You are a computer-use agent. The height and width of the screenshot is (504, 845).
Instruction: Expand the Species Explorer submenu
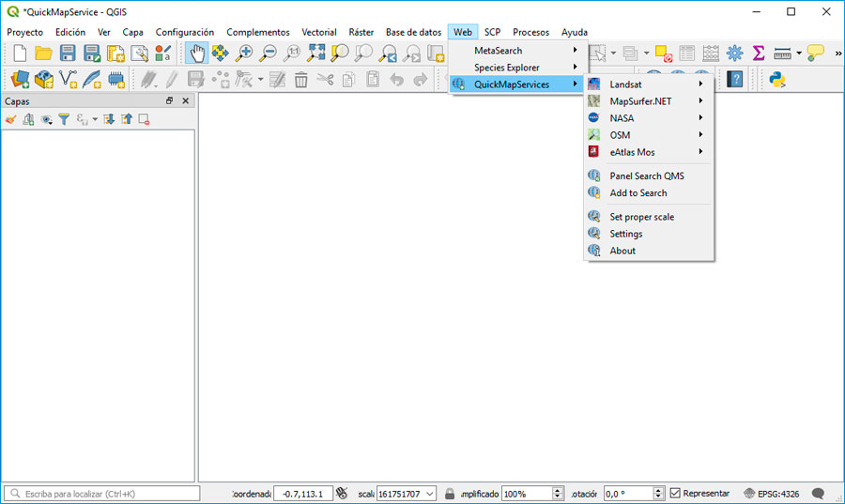point(518,68)
